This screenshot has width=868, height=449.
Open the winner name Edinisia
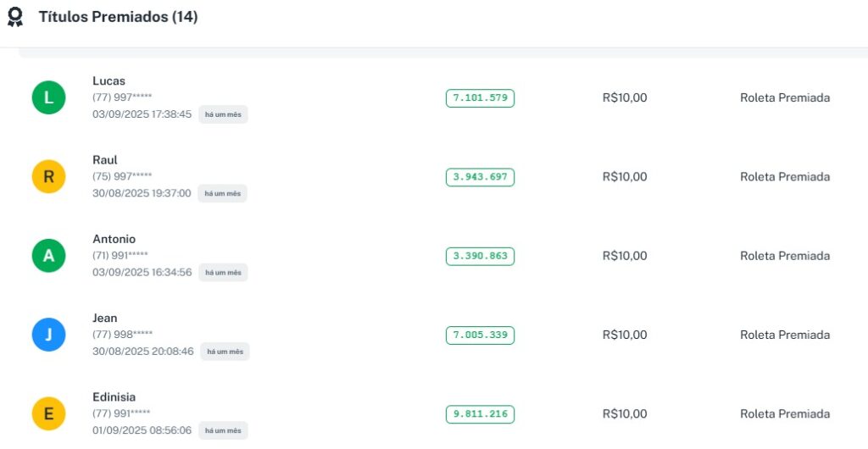(x=114, y=397)
